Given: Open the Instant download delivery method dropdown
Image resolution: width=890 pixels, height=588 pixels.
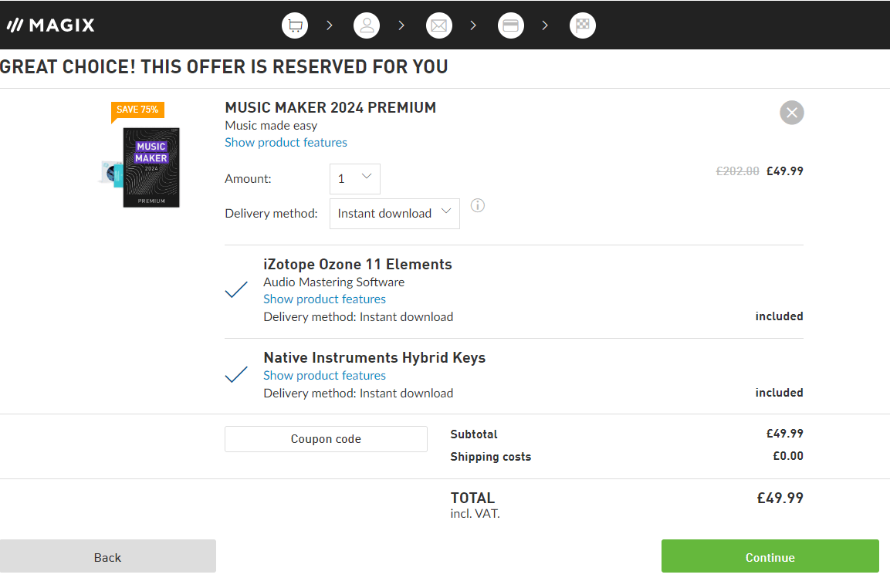Looking at the screenshot, I should (x=394, y=214).
